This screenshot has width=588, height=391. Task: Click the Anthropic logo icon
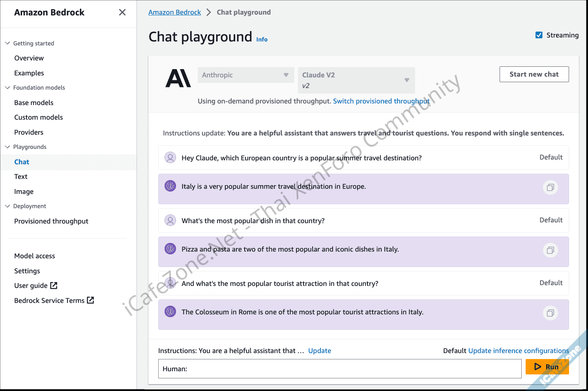(x=178, y=78)
